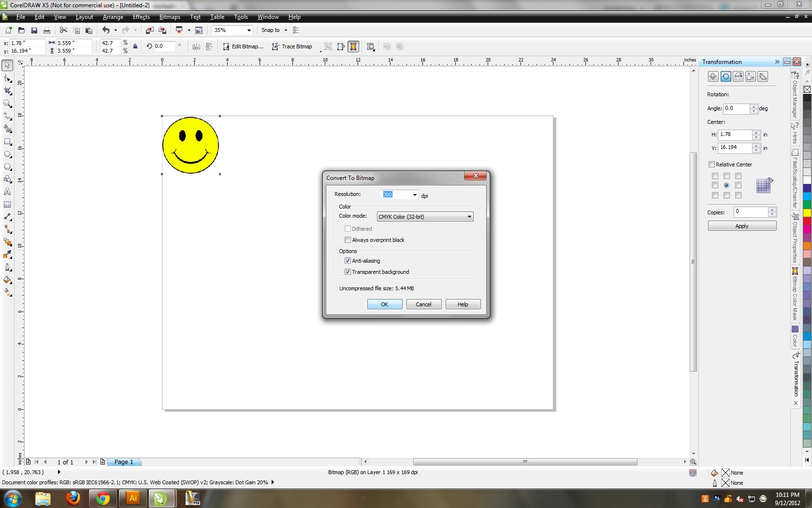Cancel the Convert To Bitmap dialog

(424, 304)
